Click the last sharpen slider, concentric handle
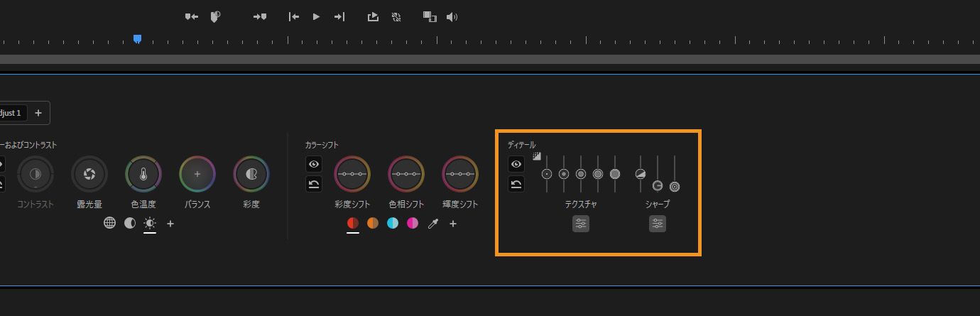The height and width of the screenshot is (316, 980). pos(675,187)
